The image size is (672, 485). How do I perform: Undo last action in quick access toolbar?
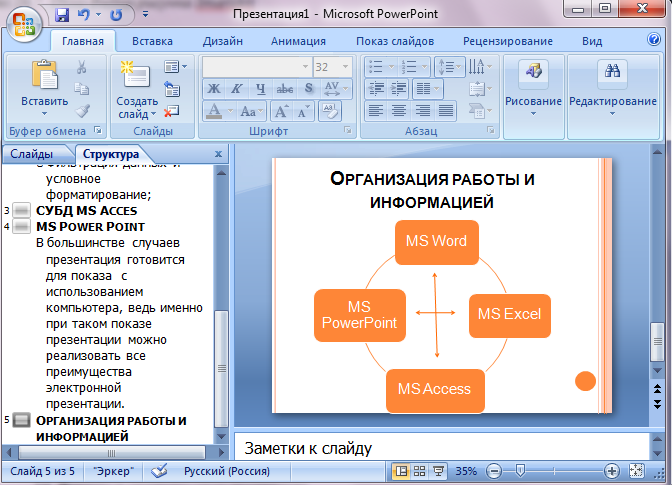click(x=84, y=15)
